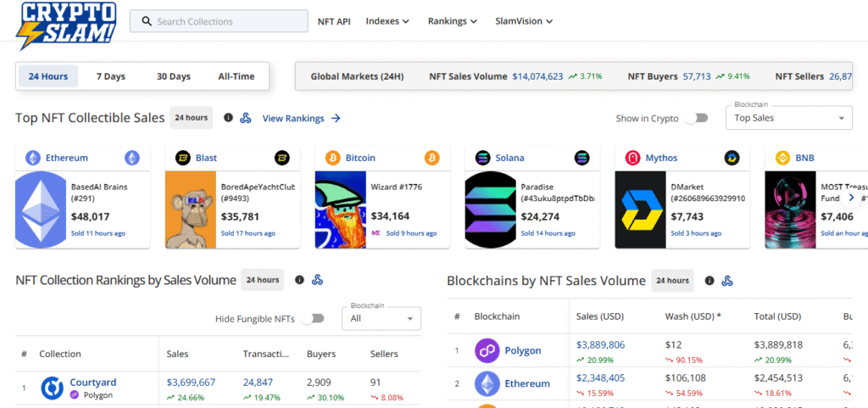Click the left Blast icon in the Blast card header
This screenshot has width=868, height=408.
pyautogui.click(x=183, y=158)
